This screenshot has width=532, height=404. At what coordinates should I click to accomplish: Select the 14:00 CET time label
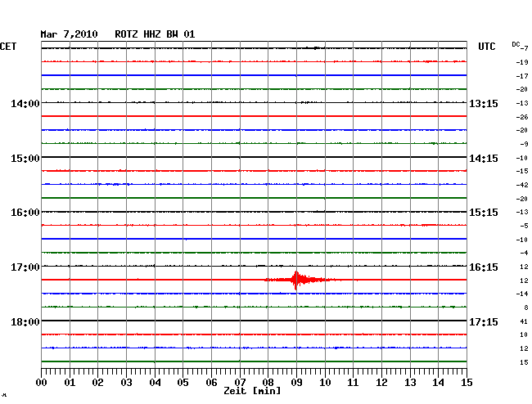[25, 104]
